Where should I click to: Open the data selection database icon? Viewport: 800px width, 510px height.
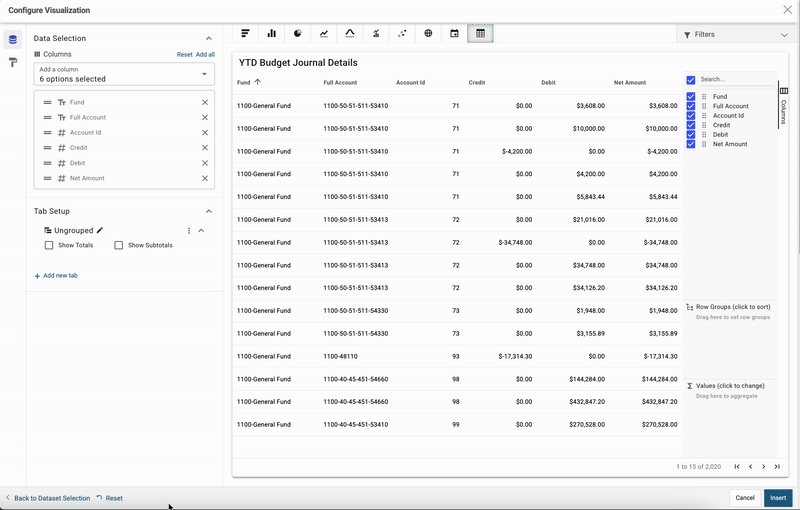tap(13, 39)
